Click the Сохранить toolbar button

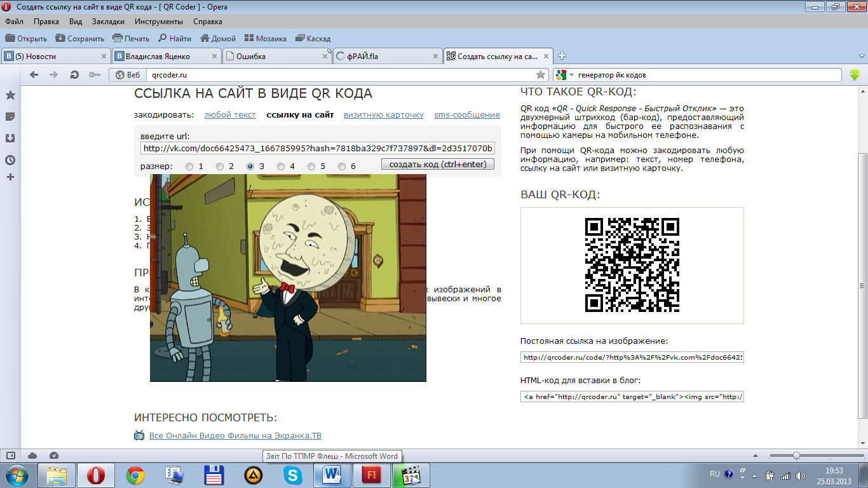coord(79,38)
